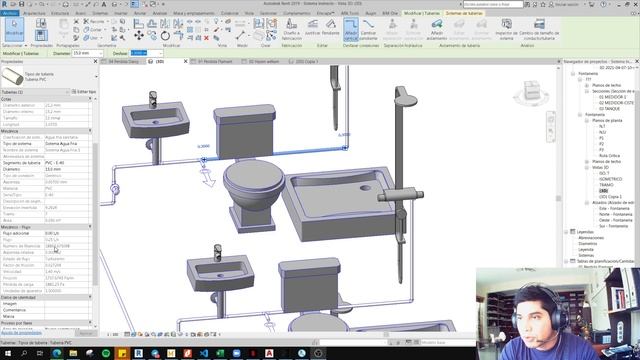Collapse the Mecánico - Flujo section
640x360 pixels.
pyautogui.click(x=90, y=227)
